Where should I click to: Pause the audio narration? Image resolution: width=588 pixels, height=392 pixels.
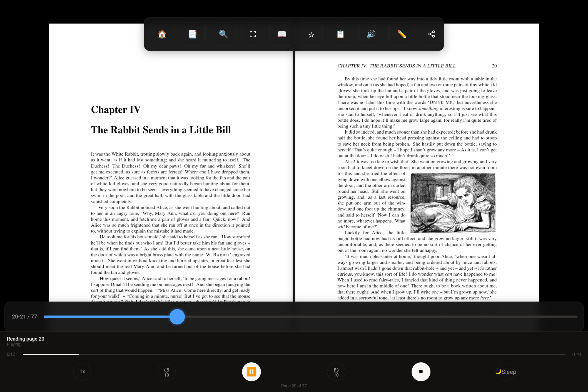pos(252,371)
